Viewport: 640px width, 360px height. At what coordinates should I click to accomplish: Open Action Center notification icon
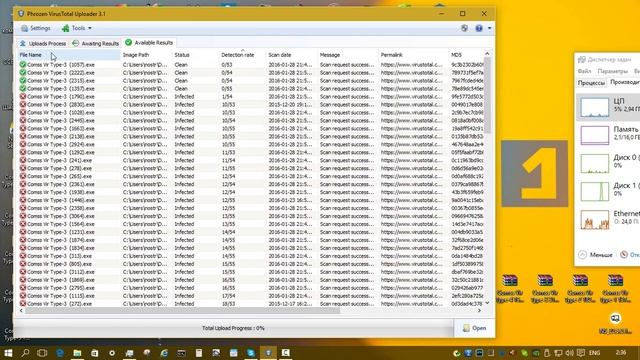(580, 353)
